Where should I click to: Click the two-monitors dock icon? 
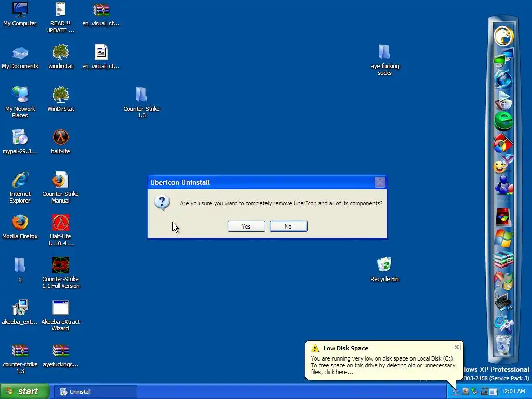503,57
